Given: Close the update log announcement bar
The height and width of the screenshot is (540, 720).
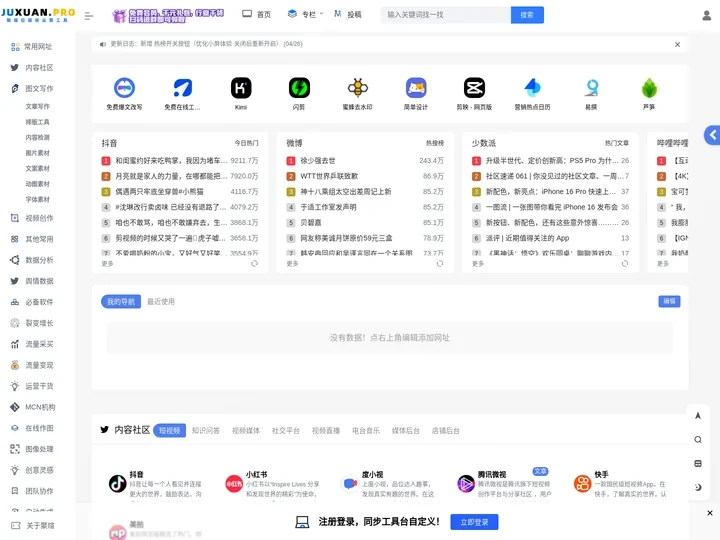Looking at the screenshot, I should point(677,45).
